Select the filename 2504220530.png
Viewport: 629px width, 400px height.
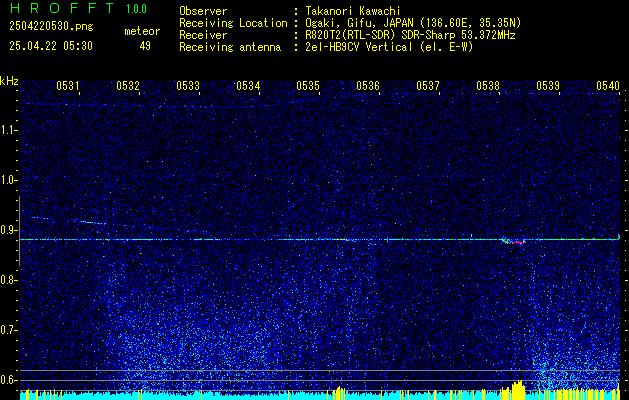pyautogui.click(x=51, y=26)
